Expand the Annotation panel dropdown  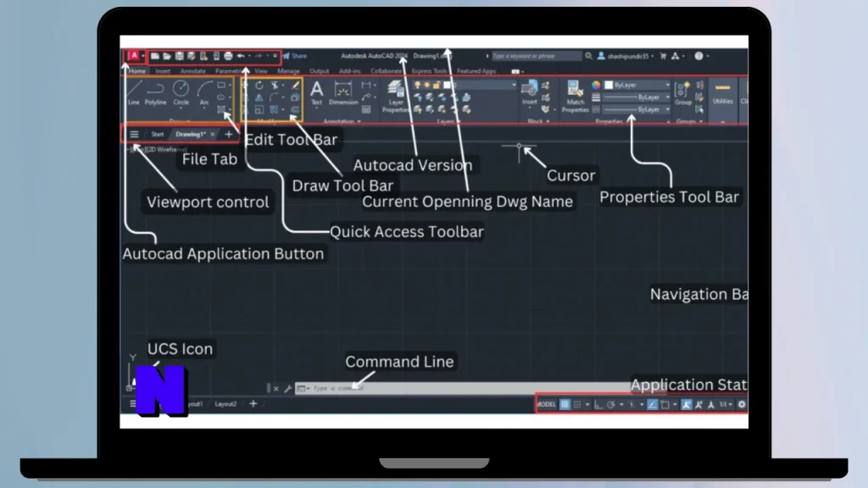tap(342, 121)
